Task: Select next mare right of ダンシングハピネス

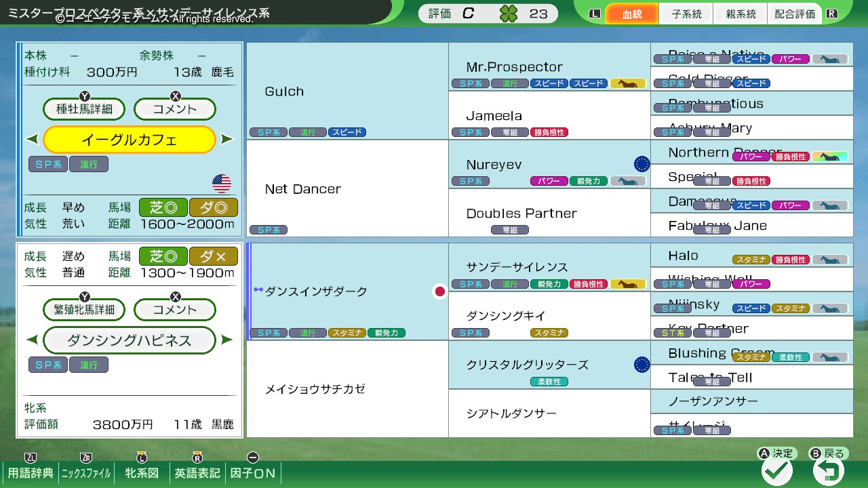Action: click(x=226, y=340)
